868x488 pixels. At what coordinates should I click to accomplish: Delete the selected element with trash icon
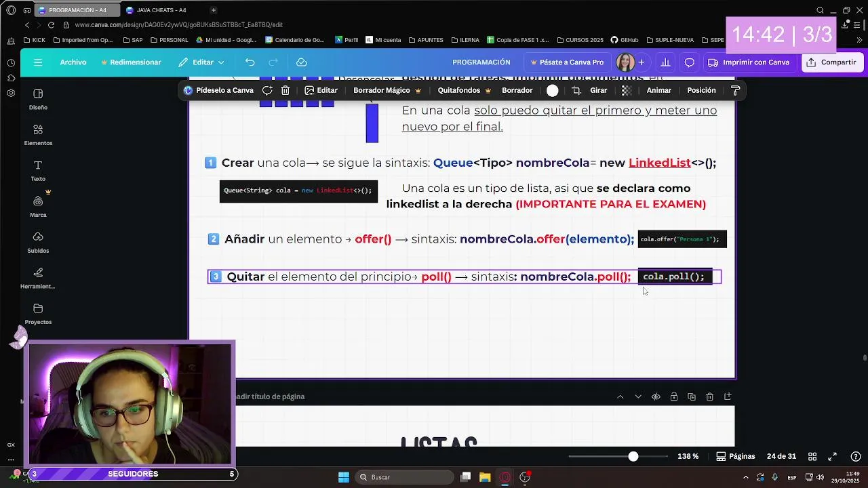[285, 90]
